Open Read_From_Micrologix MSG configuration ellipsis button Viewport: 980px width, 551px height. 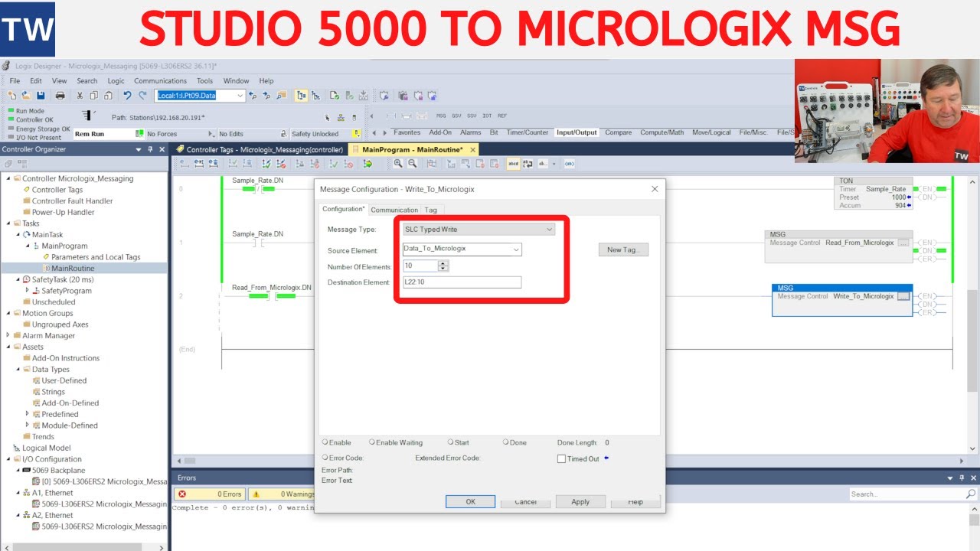click(x=903, y=243)
